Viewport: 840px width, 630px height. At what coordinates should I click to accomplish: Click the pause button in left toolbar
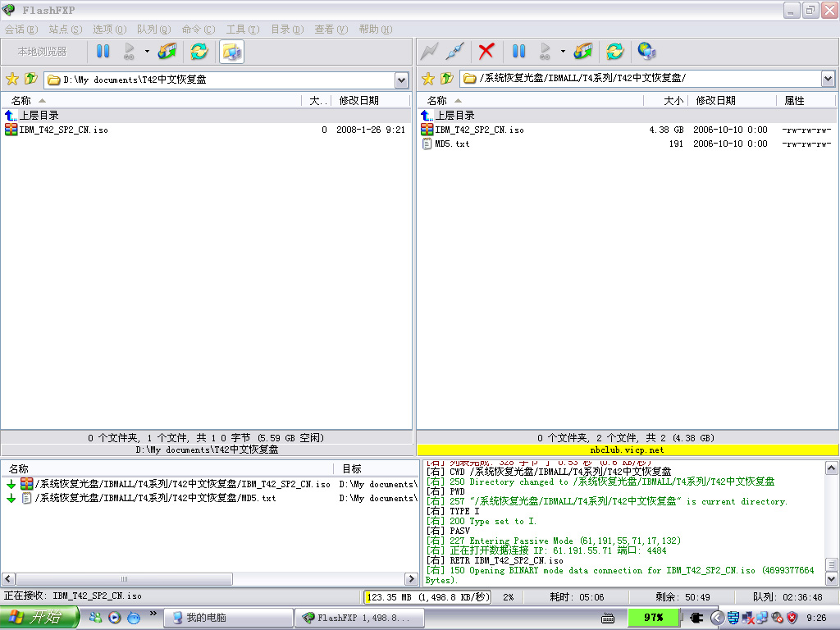point(103,52)
